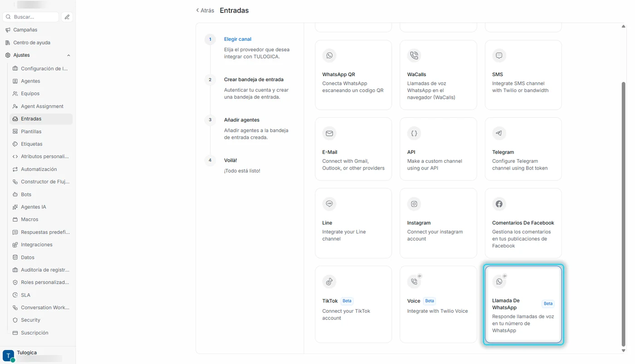Click the Añadir agentes step title
Image resolution: width=635 pixels, height=364 pixels.
(242, 120)
